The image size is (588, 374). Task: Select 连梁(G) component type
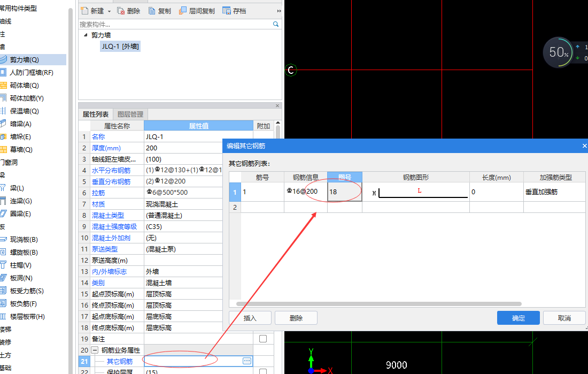[x=21, y=201]
